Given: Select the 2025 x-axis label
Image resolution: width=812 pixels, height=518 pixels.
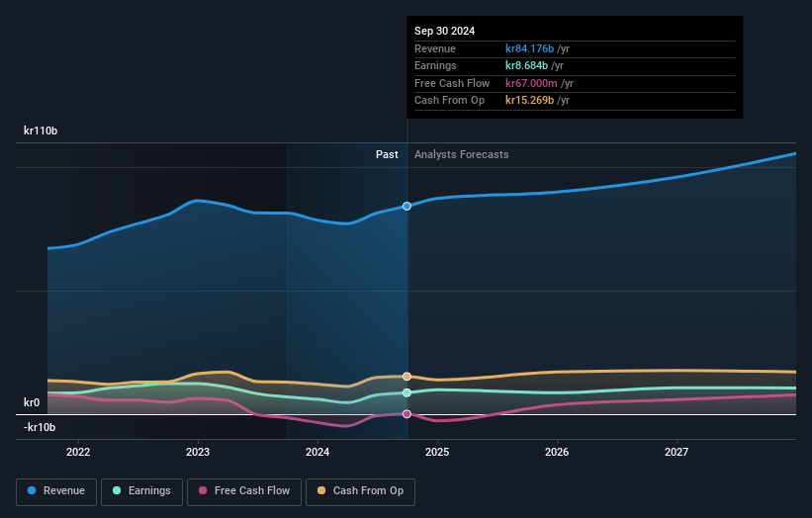Looking at the screenshot, I should [437, 452].
